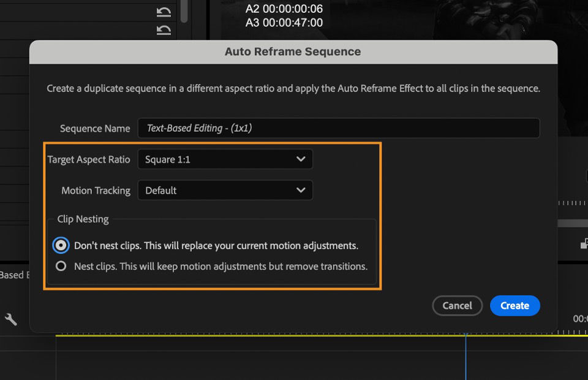Click the Auto Reframe Sequence title bar
The height and width of the screenshot is (380, 588).
tap(293, 52)
